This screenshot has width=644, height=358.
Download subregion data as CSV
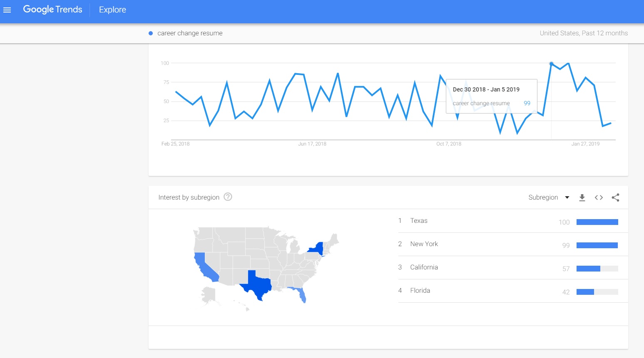582,198
